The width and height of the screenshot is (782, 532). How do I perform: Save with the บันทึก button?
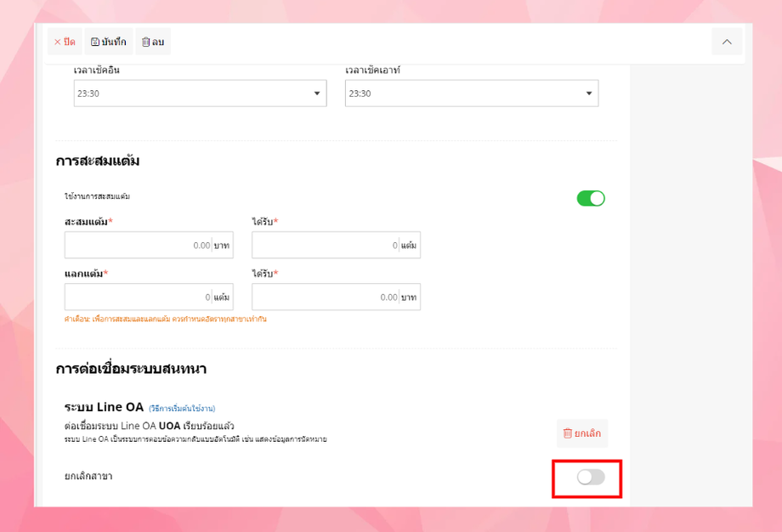109,42
